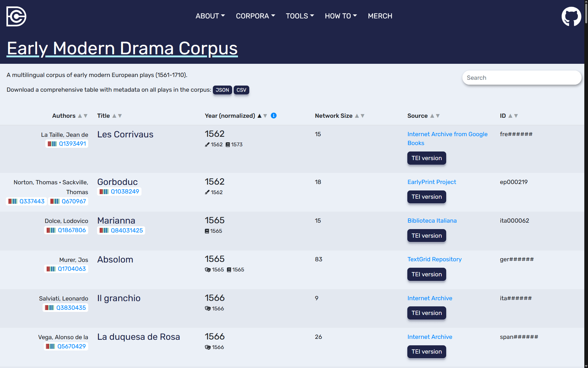
Task: Click Wikidata barcode icon for Gorboduc Q1038249
Action: (104, 192)
